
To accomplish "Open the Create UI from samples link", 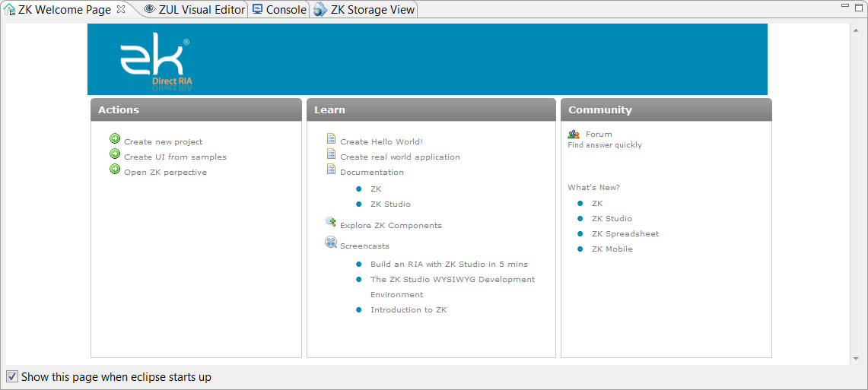I will pyautogui.click(x=176, y=157).
